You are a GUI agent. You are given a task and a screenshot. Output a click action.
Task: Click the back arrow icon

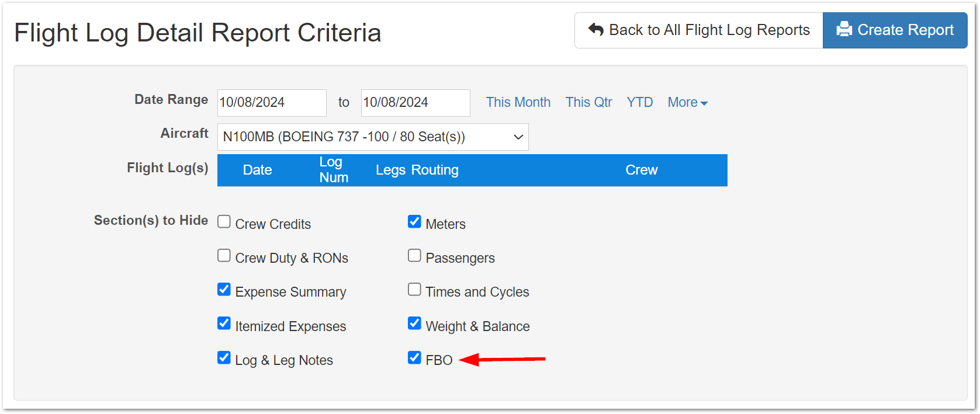point(596,29)
